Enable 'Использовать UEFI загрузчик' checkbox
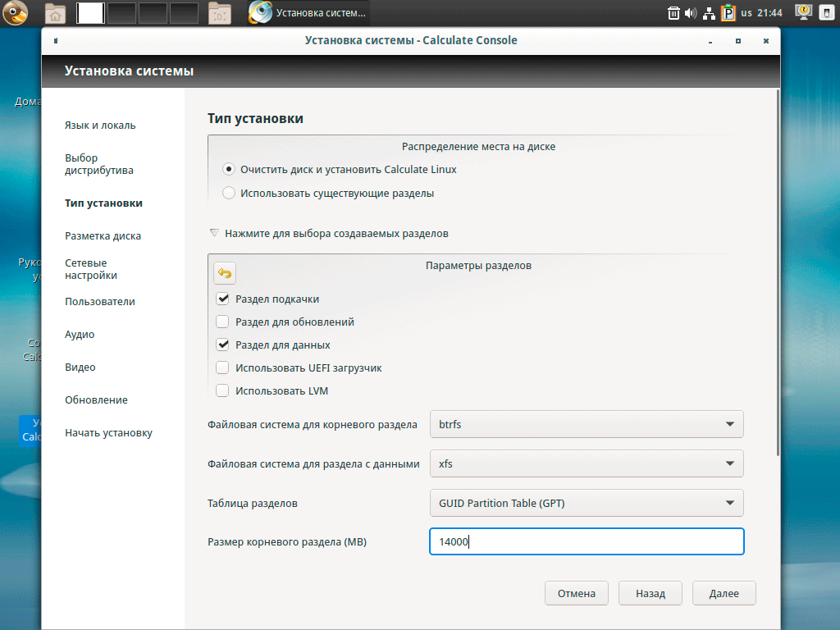The width and height of the screenshot is (840, 630). click(x=222, y=368)
